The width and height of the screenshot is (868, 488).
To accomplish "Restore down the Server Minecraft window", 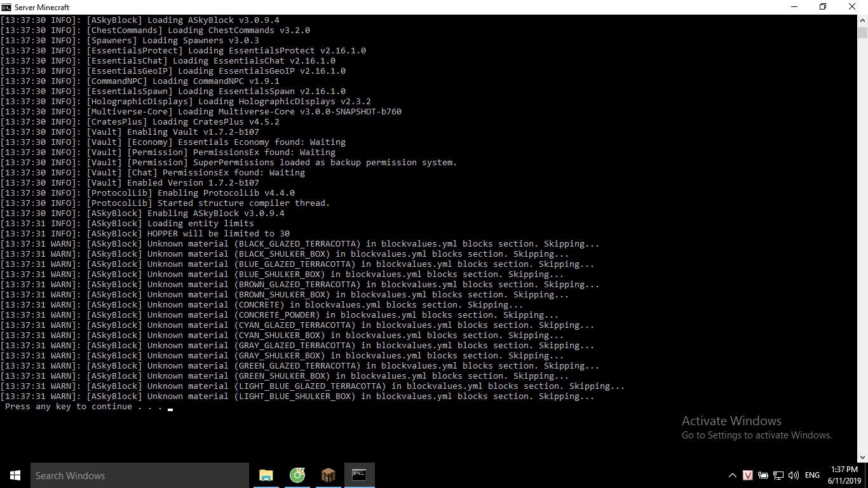I will tap(823, 7).
